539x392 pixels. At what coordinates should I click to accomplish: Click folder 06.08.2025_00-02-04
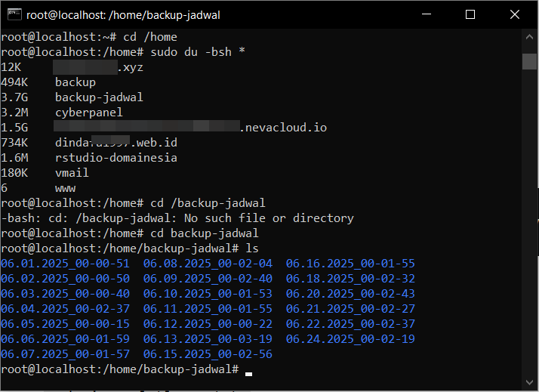(208, 264)
